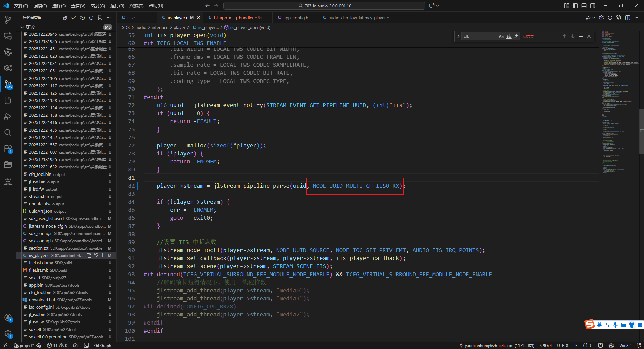The width and height of the screenshot is (644, 349).
Task: Open the Search view in activity bar
Action: click(8, 133)
